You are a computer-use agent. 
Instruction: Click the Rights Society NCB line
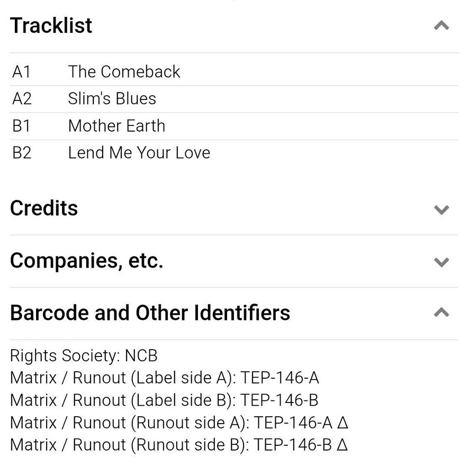tap(84, 355)
